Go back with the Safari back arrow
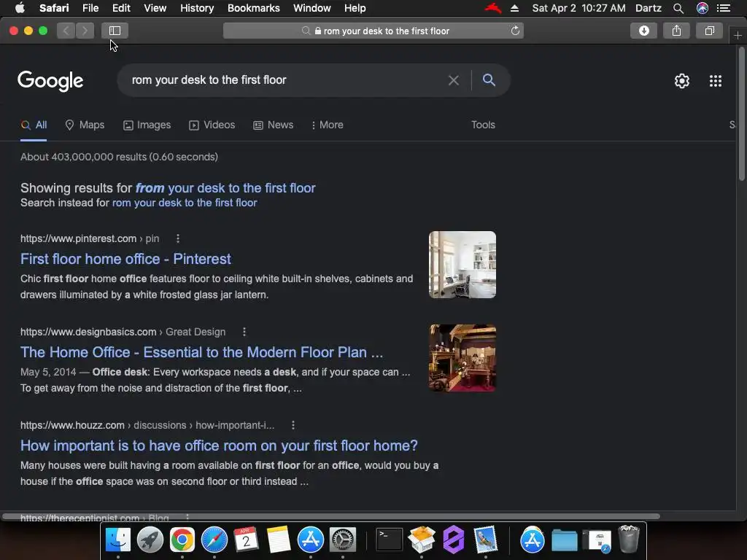 coord(66,31)
